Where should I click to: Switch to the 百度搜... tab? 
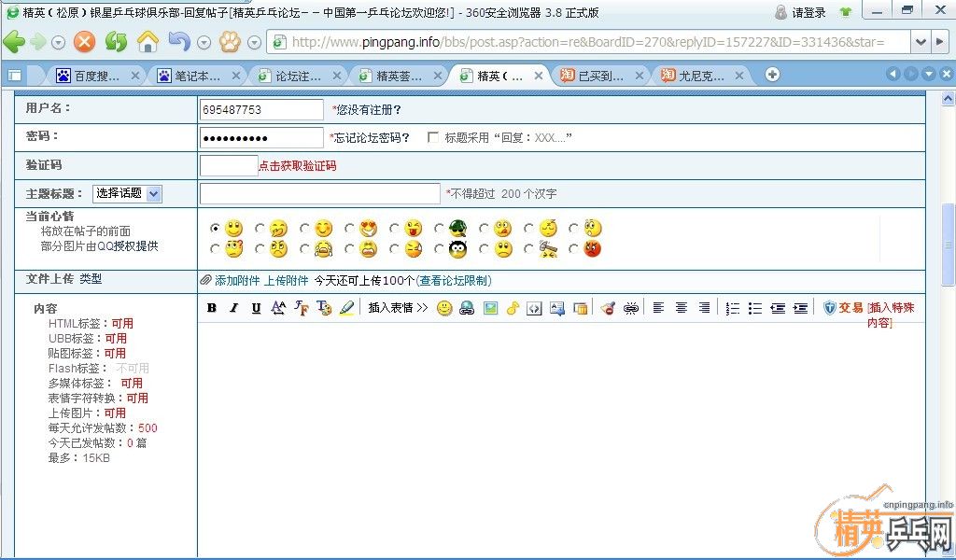point(97,76)
